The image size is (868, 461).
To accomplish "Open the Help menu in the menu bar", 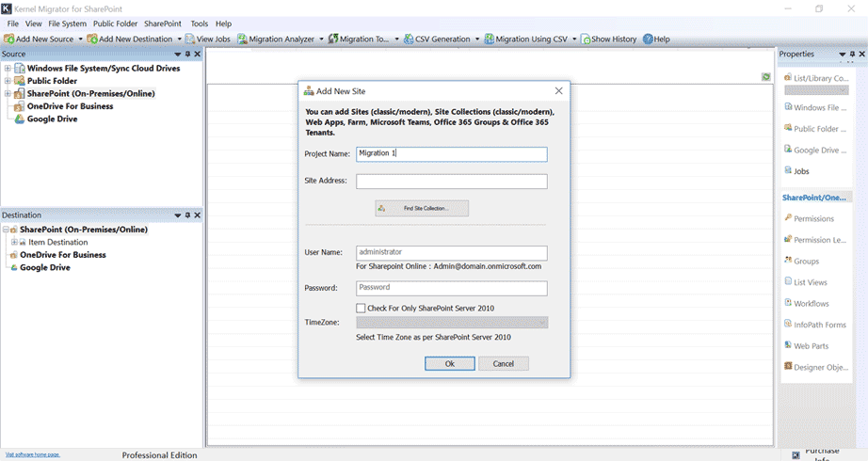I will [224, 24].
